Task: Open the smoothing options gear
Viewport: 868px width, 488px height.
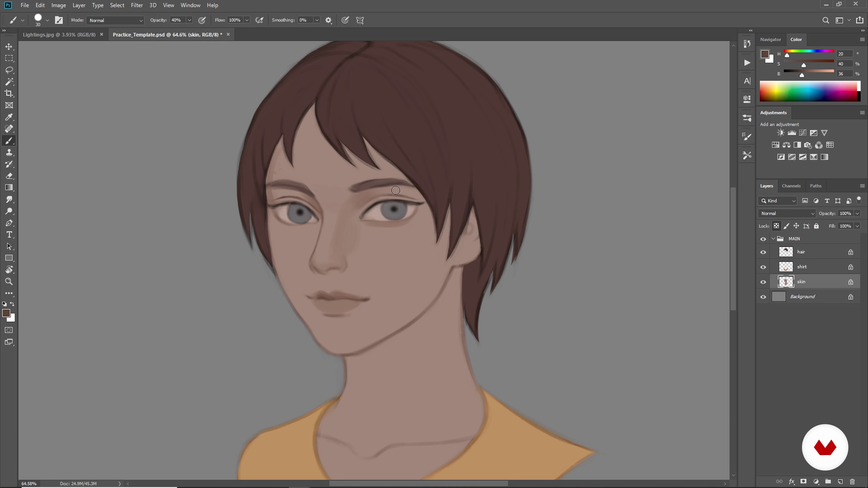Action: [328, 20]
